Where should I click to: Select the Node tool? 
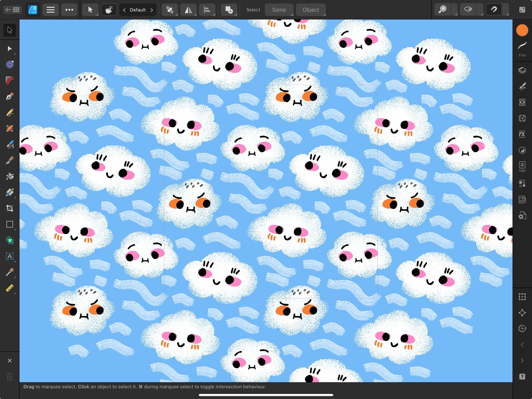(10, 49)
